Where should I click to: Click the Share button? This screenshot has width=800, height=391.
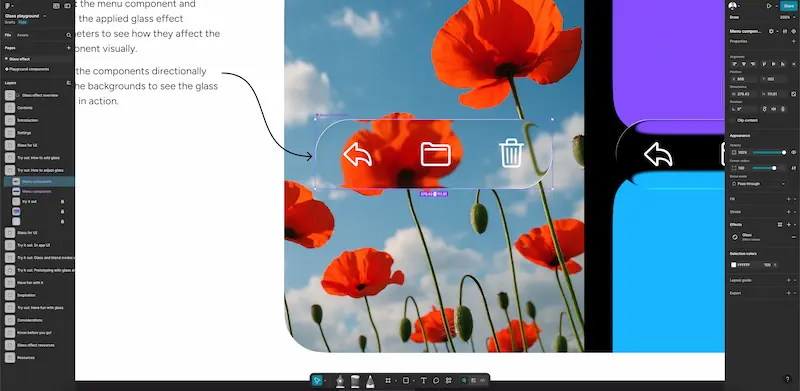[x=789, y=6]
